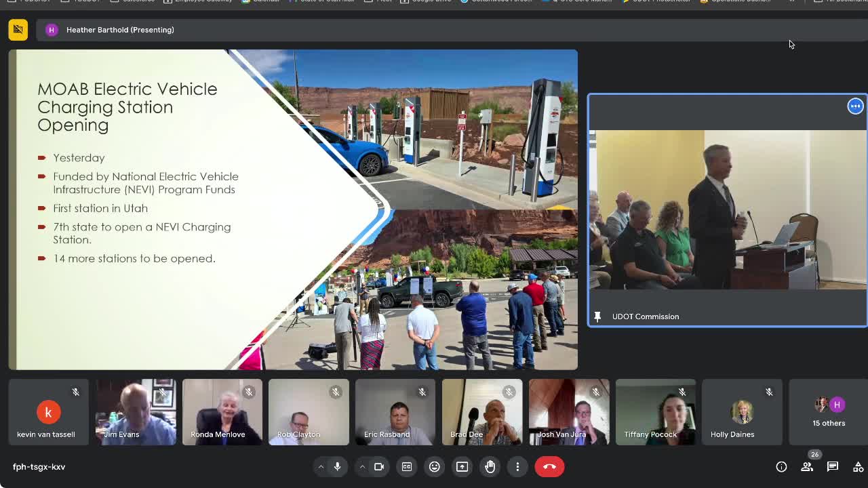Open options on UDOT Commission video tile

855,106
